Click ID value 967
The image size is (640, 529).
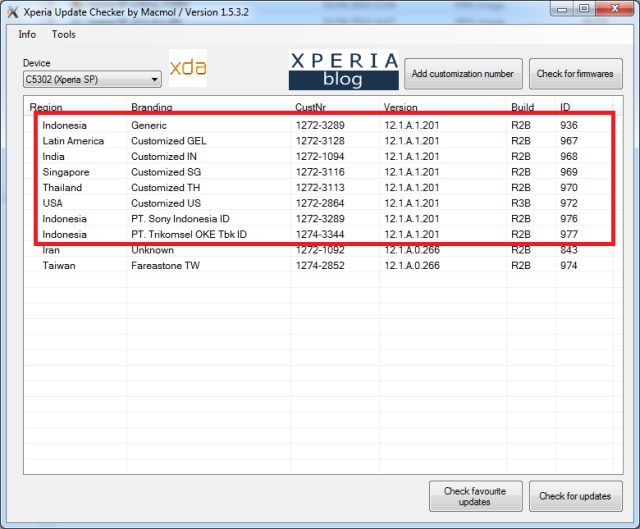569,141
